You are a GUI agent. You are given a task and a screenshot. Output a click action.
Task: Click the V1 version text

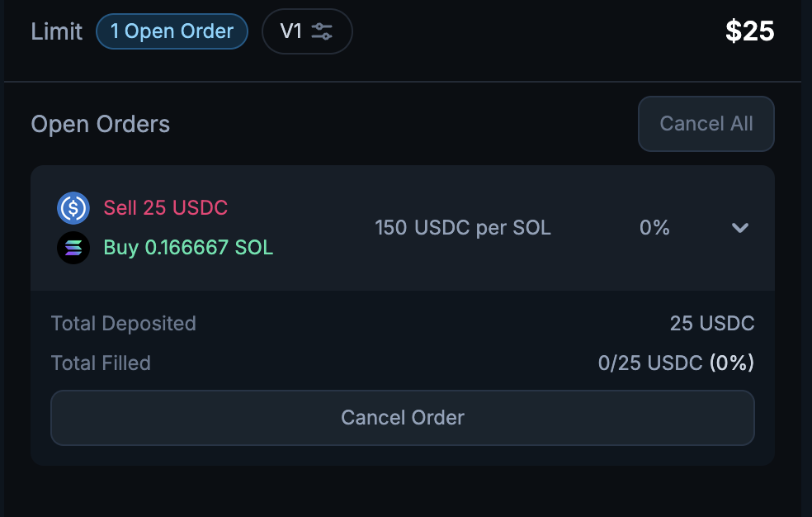291,32
